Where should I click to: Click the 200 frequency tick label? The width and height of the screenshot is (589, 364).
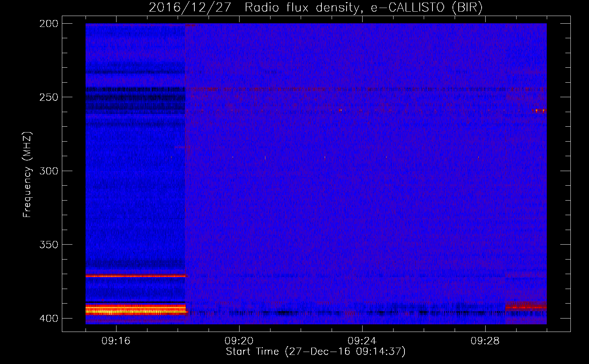tap(48, 24)
